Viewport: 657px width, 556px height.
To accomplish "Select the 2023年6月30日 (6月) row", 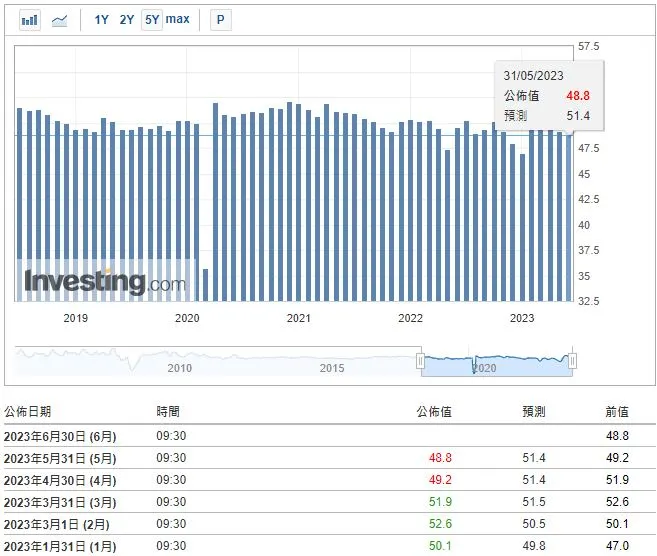I will [x=60, y=436].
